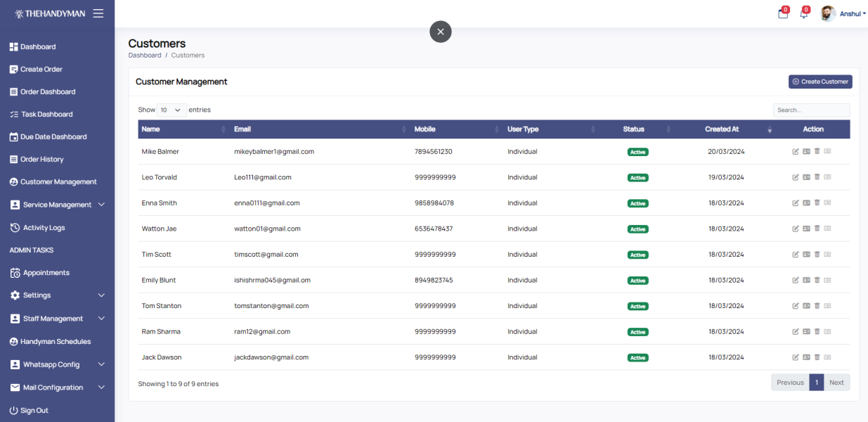
Task: Open the ID card icon for Enna Smith
Action: click(x=806, y=203)
